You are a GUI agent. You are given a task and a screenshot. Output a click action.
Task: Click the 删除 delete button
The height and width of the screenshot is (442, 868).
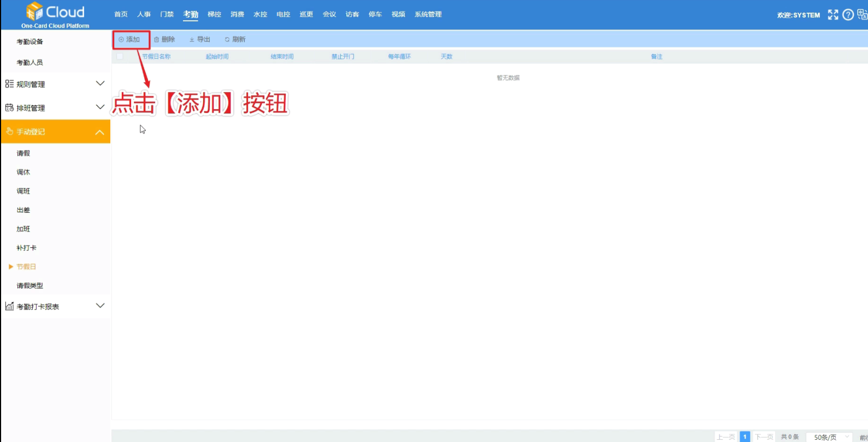[x=164, y=39]
